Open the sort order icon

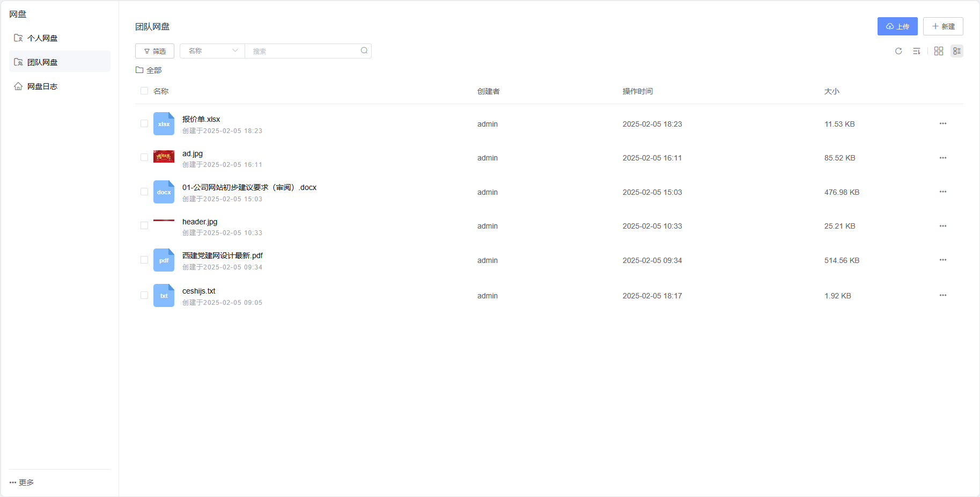[917, 51]
